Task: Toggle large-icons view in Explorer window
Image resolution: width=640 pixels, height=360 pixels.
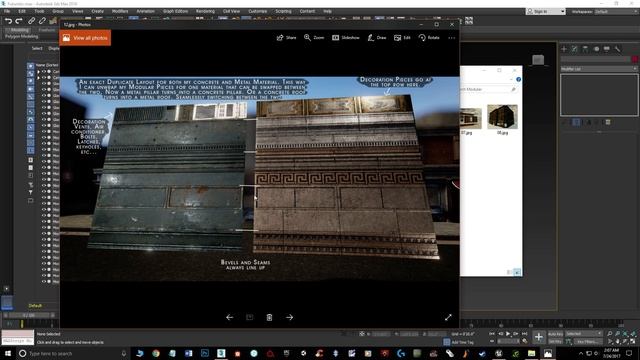Action: 517,272
